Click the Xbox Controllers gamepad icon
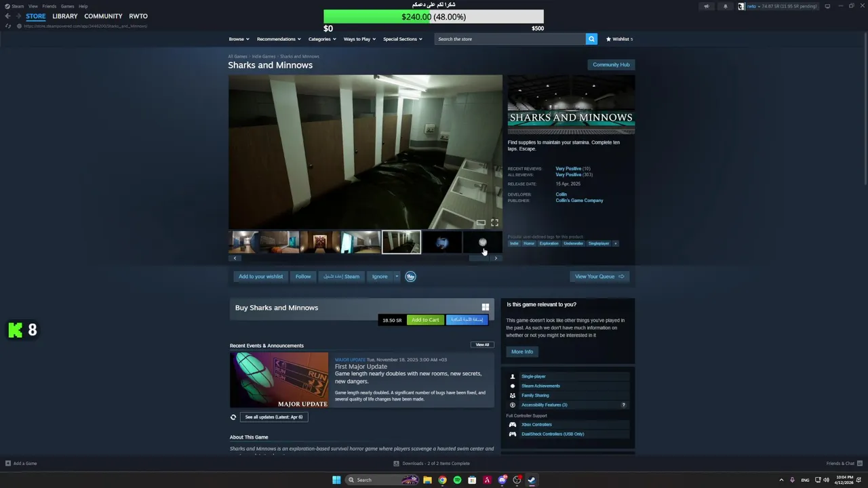868x488 pixels. [513, 424]
